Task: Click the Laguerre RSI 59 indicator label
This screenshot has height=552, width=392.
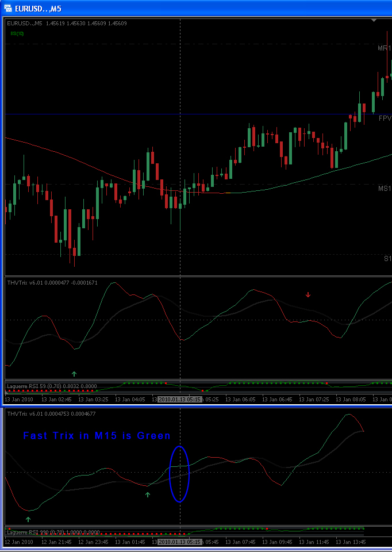Action: tap(52, 386)
